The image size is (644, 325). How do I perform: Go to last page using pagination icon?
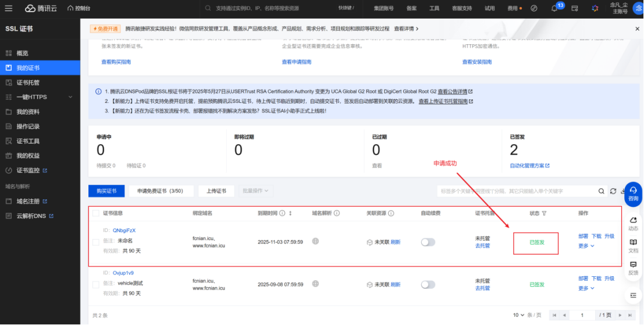[x=630, y=315]
